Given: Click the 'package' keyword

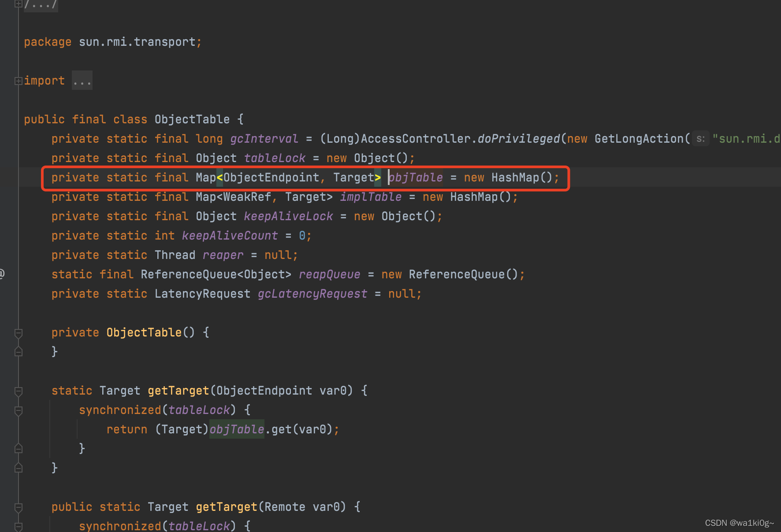Looking at the screenshot, I should click(48, 42).
